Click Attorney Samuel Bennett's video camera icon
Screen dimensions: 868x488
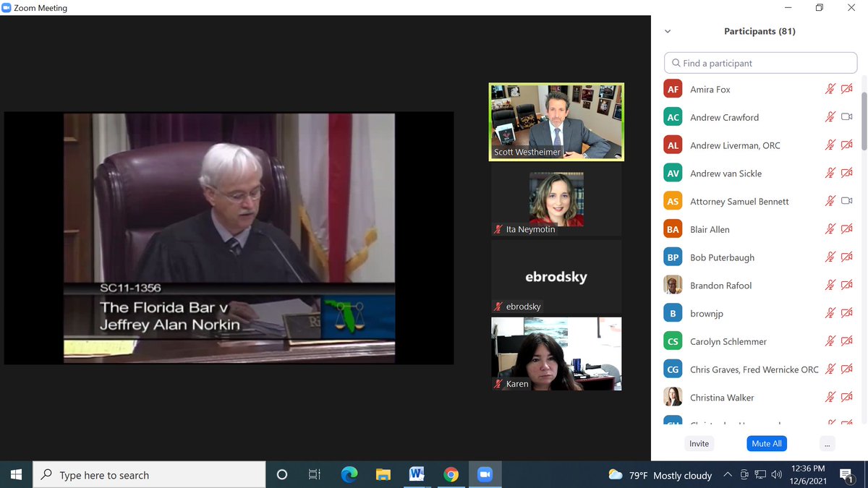click(847, 201)
